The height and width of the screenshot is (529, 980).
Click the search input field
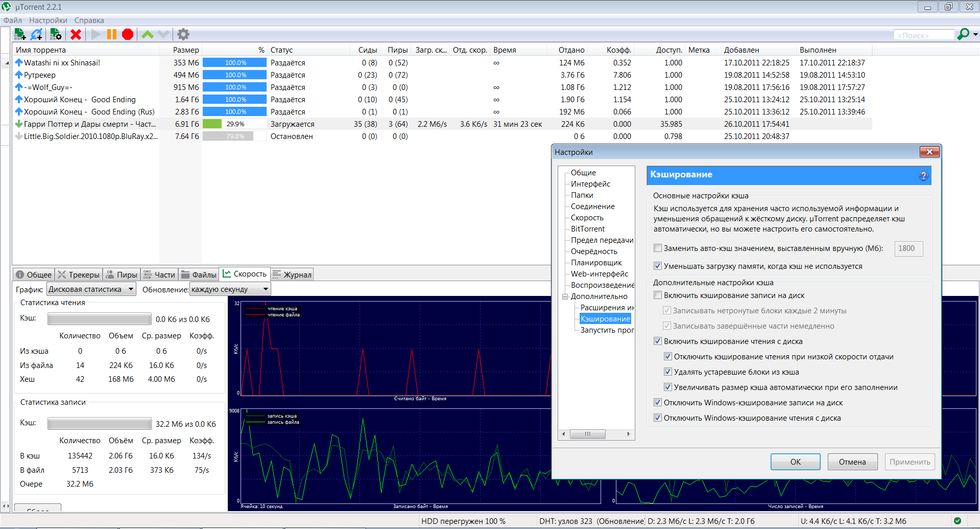click(x=924, y=35)
